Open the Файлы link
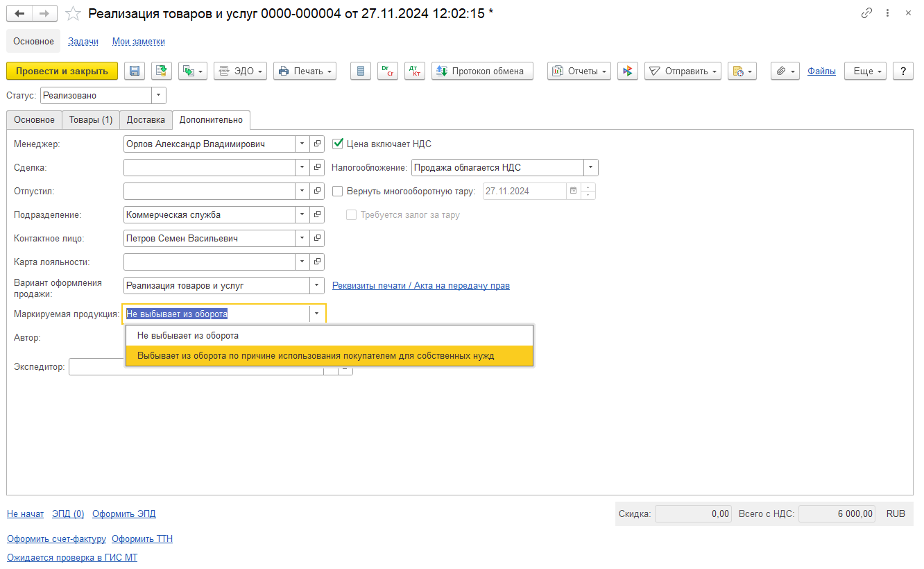924x569 pixels. (x=821, y=71)
